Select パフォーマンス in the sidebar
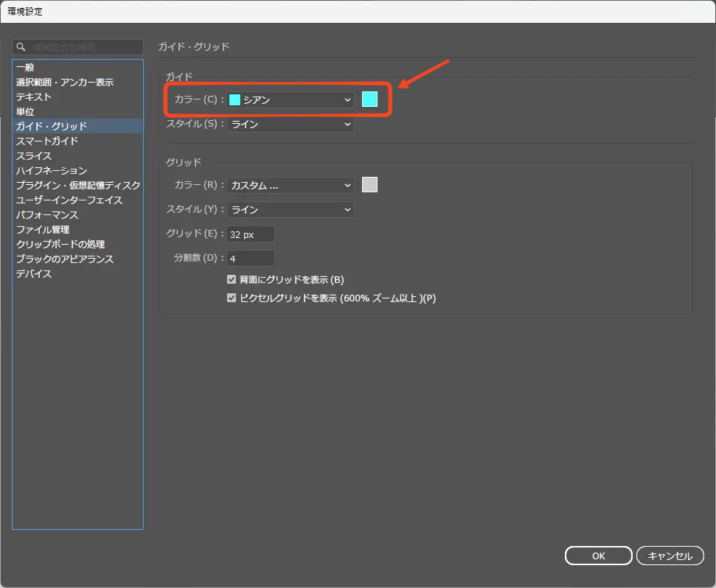The width and height of the screenshot is (716, 588). [x=47, y=215]
